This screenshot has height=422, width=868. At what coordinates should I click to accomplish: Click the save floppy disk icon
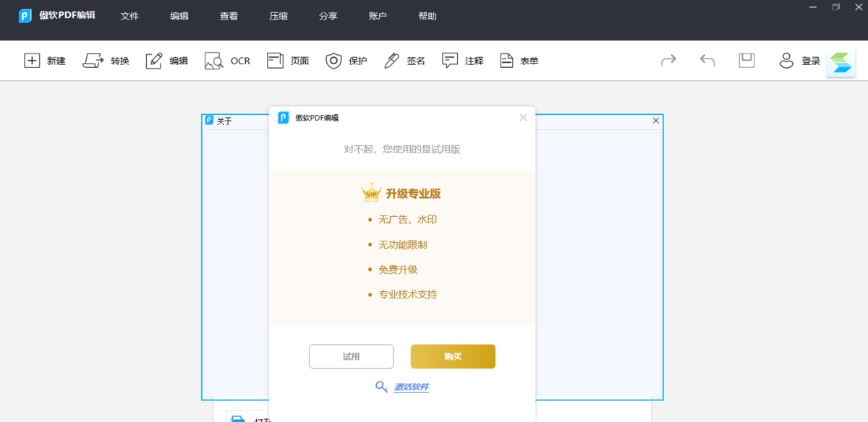click(x=746, y=61)
